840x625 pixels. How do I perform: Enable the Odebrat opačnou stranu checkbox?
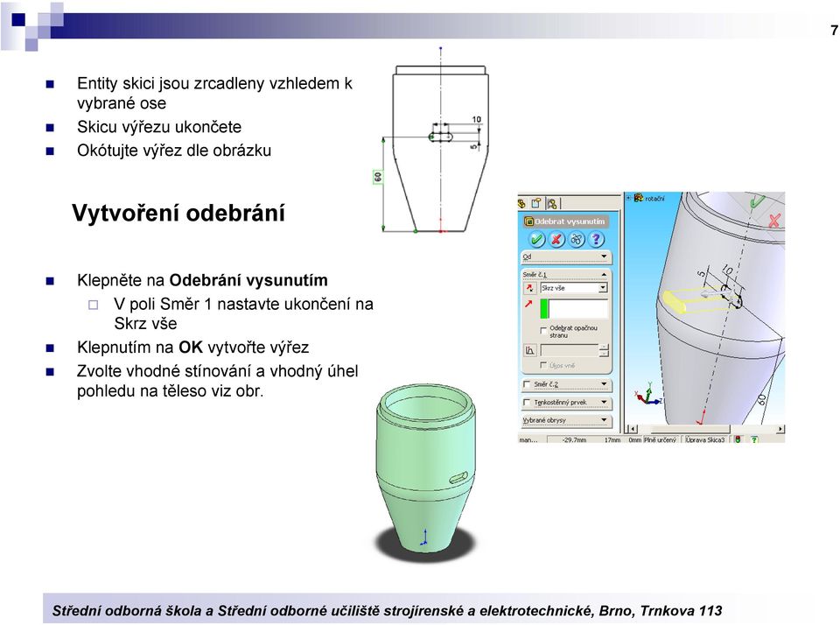(543, 330)
